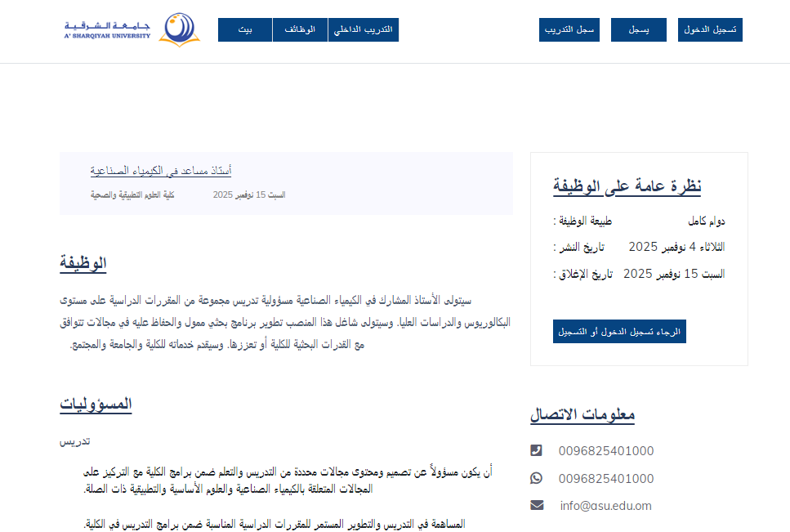The image size is (790, 532).
Task: Open the أستاذ مساعد في الكيمياء الصناعية job link
Action: 161,171
